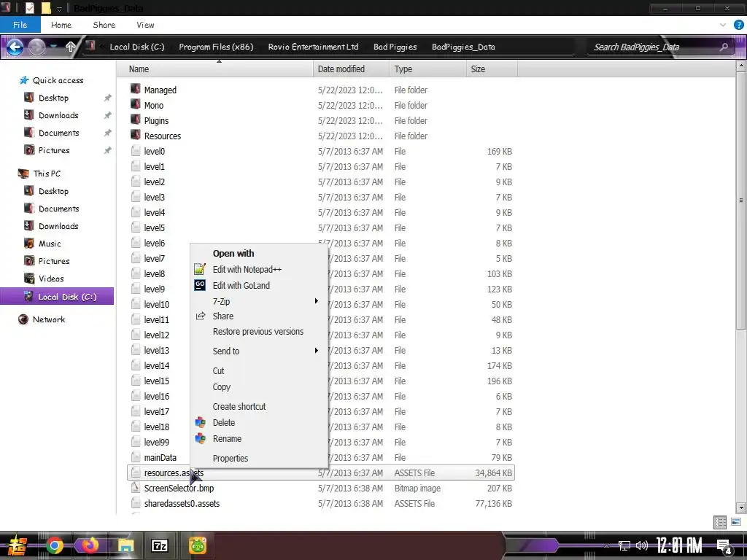Sort by Size column header

click(492, 69)
